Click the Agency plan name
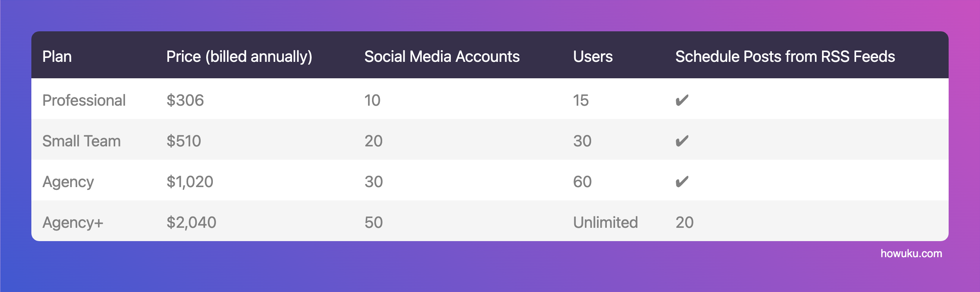Screen dimensions: 980x292 click(x=68, y=182)
